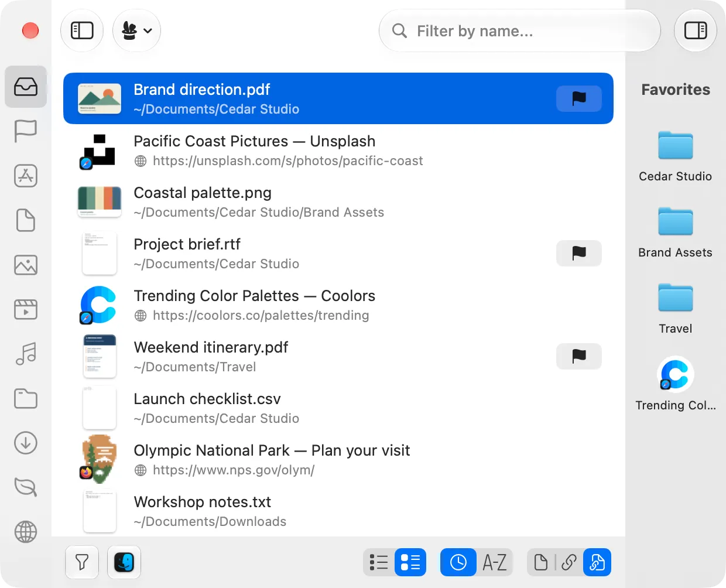Sort items alphabetically with A-Z button
This screenshot has width=726, height=588.
click(x=495, y=562)
